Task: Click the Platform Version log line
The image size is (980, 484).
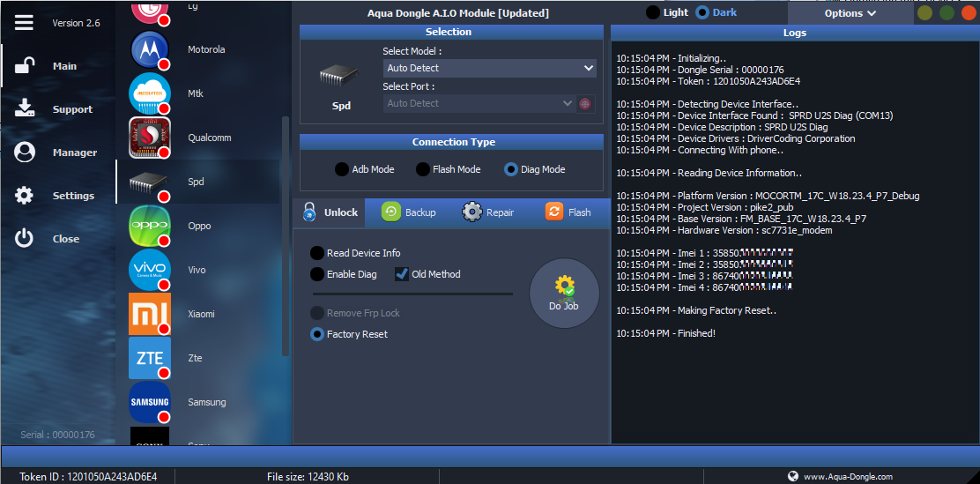Action: click(x=768, y=196)
